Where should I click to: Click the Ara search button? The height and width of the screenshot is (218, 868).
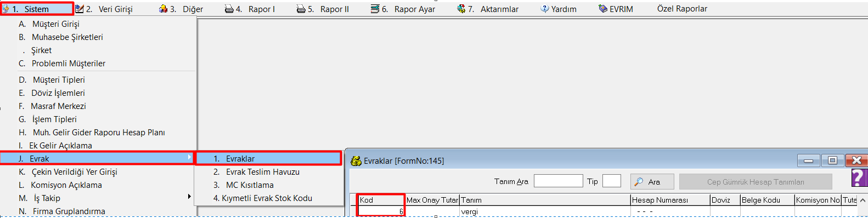click(652, 181)
